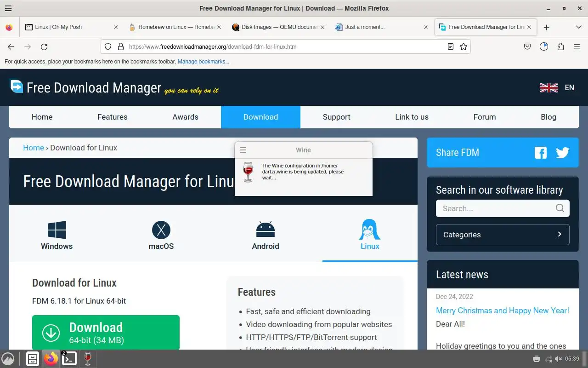Open Link to us navigation item
The height and width of the screenshot is (368, 588).
coord(412,117)
